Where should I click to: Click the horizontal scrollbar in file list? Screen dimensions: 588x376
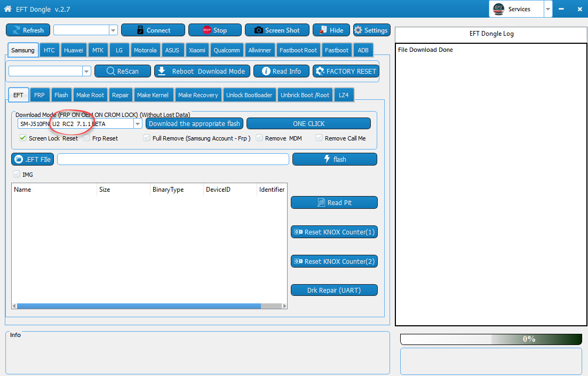tap(139, 306)
